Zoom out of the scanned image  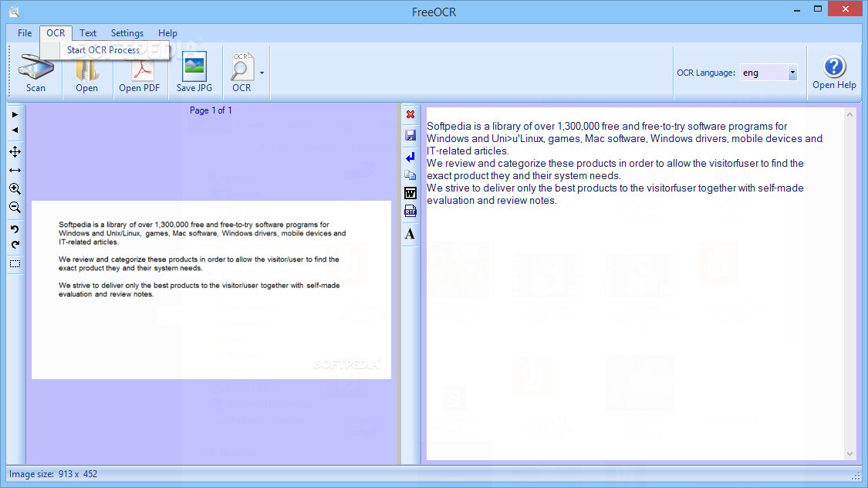coord(15,207)
